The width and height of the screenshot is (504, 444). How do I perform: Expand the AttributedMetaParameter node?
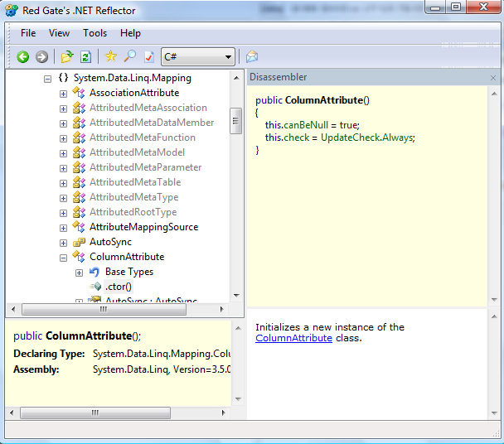(63, 168)
